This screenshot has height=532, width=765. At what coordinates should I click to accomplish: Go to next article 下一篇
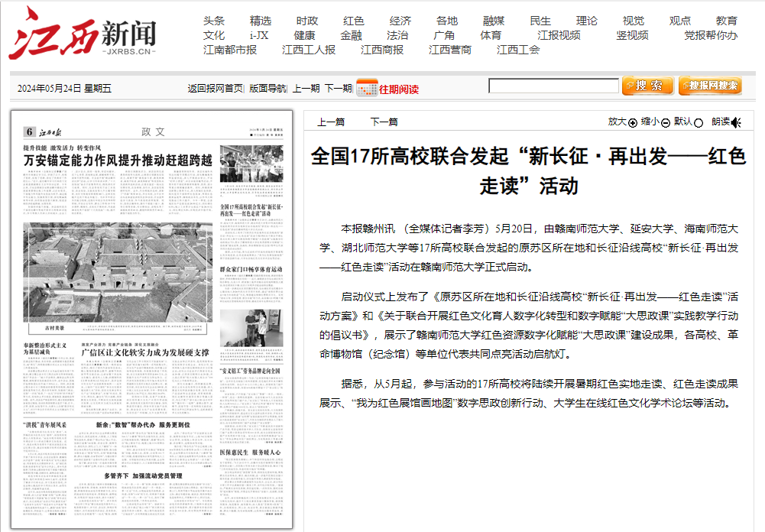384,122
